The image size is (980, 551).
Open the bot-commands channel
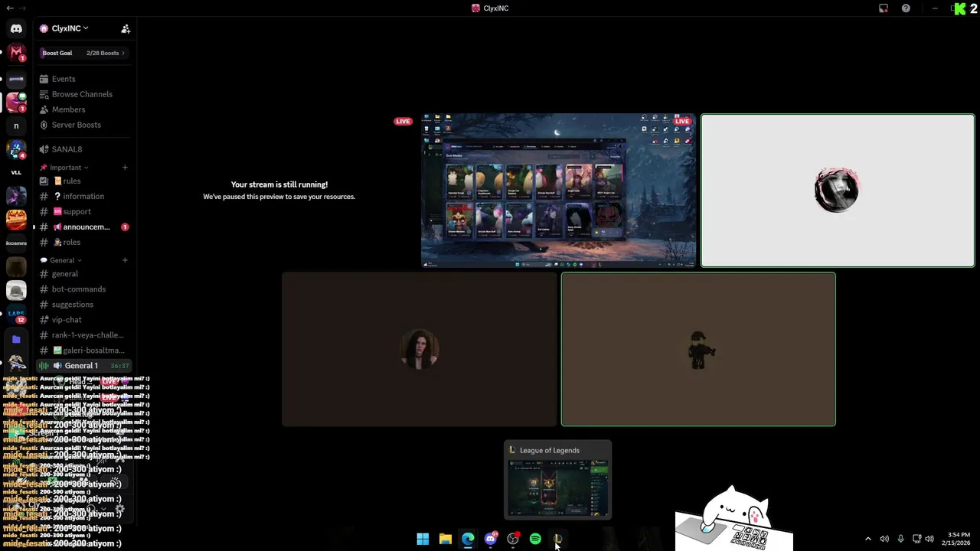point(84,289)
